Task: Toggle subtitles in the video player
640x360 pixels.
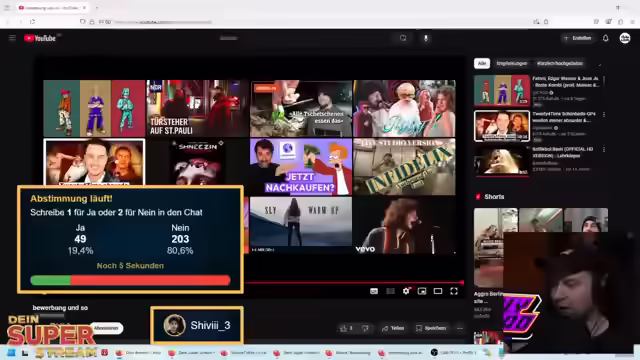Action: click(374, 291)
